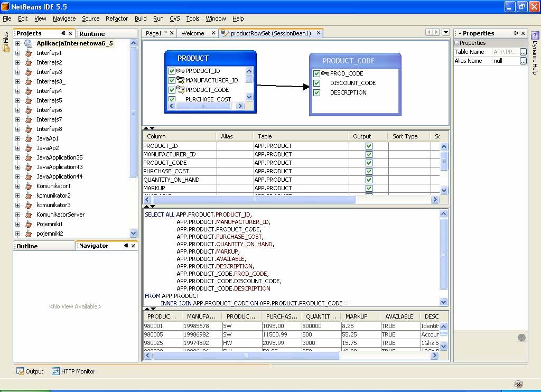Open the editor document list dropdown
Screen dimensions: 541x392
coord(446,32)
